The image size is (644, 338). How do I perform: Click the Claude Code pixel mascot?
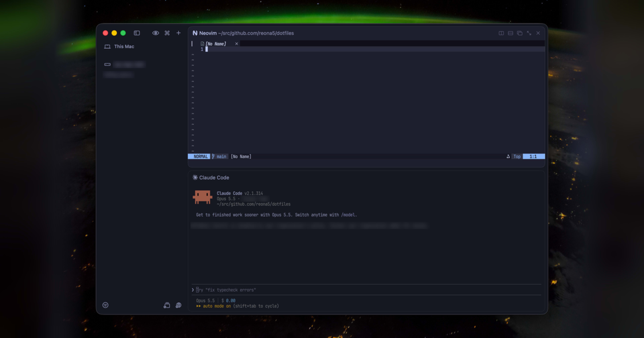click(202, 197)
